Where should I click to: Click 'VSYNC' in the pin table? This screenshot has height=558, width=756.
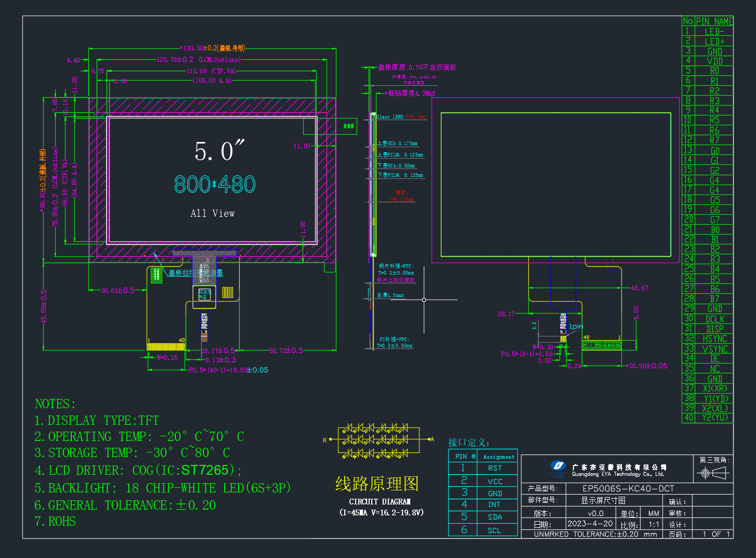tap(715, 349)
